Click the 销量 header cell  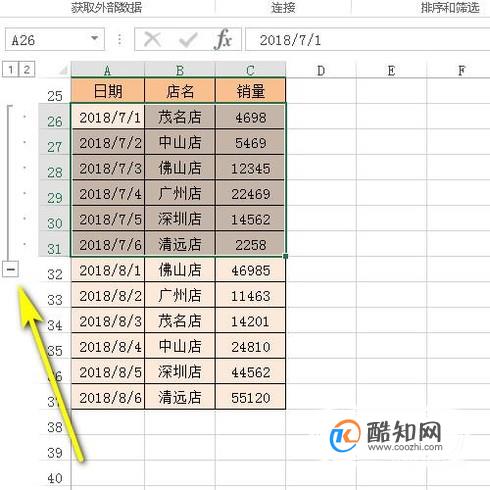tap(251, 91)
